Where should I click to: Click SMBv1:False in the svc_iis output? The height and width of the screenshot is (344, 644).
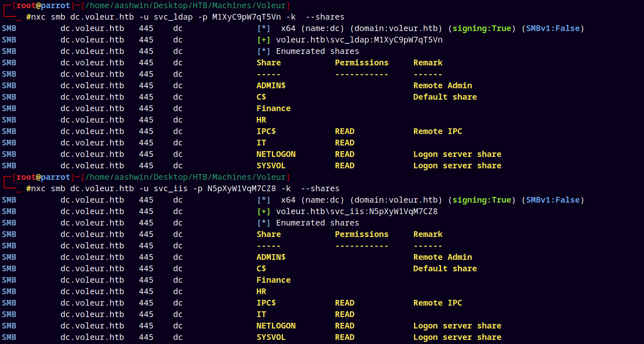click(553, 200)
